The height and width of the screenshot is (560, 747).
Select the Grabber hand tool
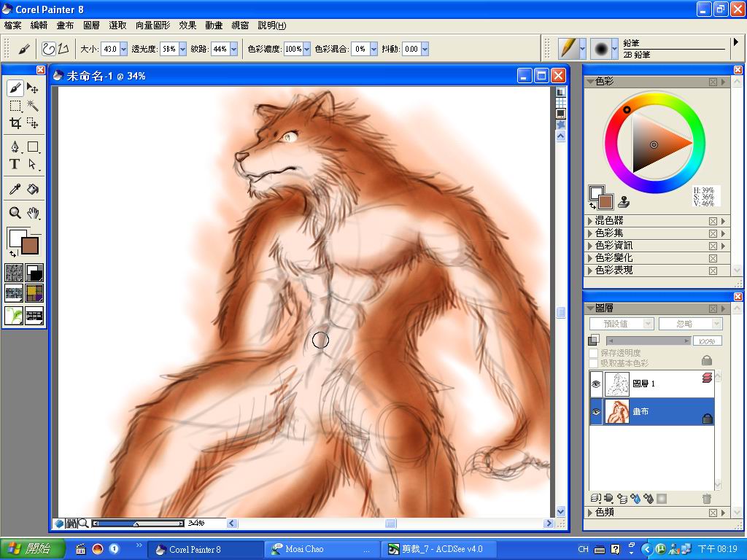(33, 213)
